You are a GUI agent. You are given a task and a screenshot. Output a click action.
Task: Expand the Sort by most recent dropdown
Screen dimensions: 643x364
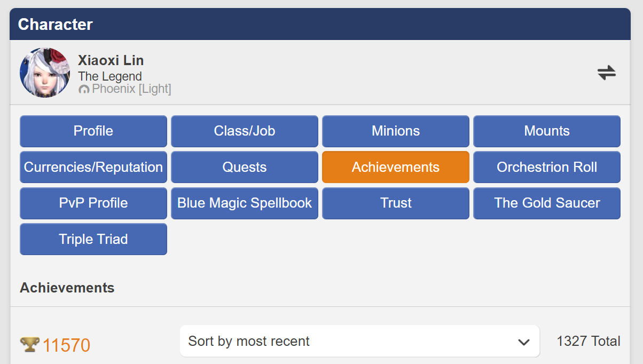coord(352,342)
